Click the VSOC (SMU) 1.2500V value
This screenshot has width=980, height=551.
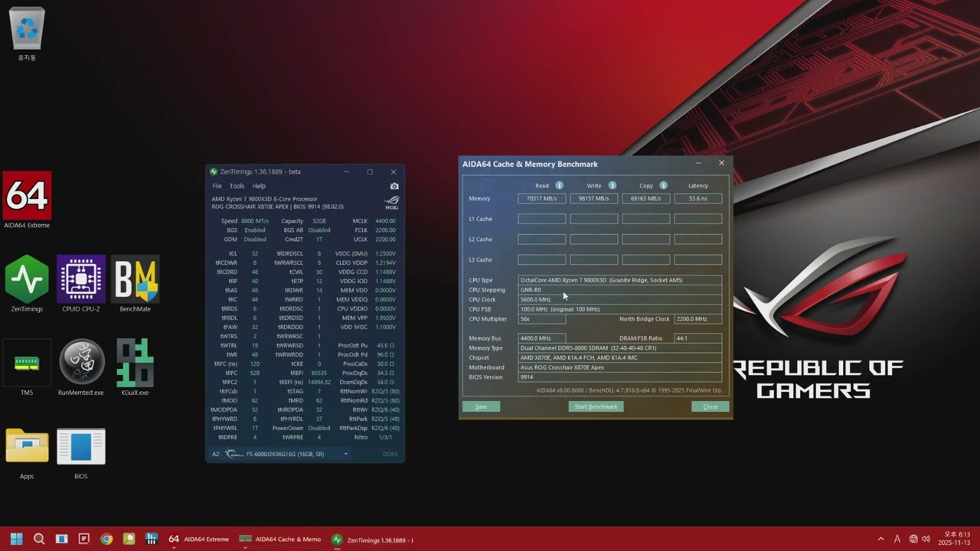tap(386, 253)
